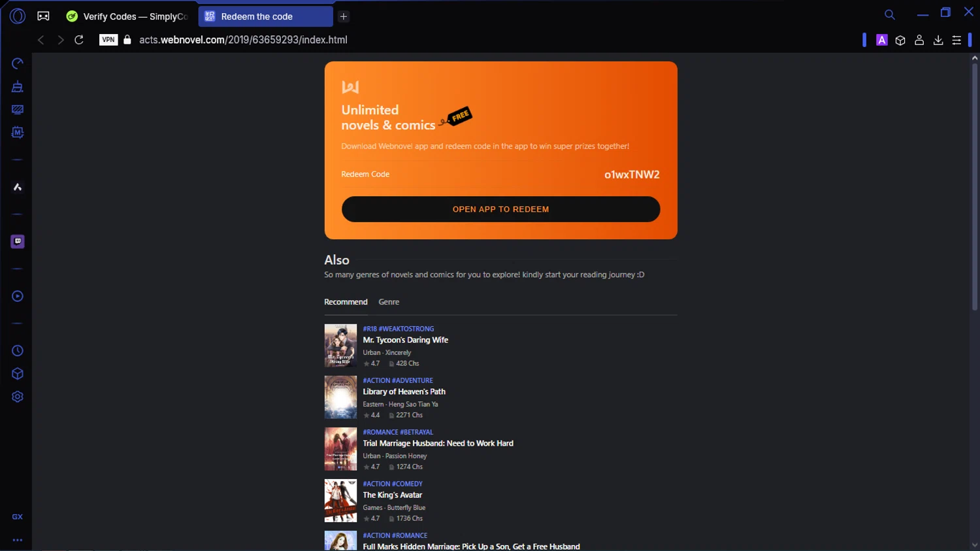Image resolution: width=980 pixels, height=551 pixels.
Task: Click Library of Heaven's Path cover thumbnail
Action: pyautogui.click(x=340, y=397)
